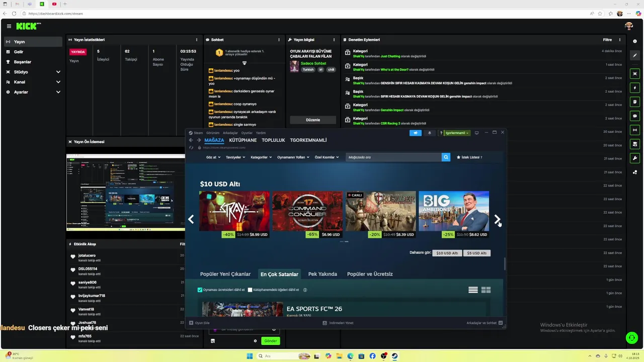This screenshot has width=644, height=362.
Task: Open İstek Listesi link in Steam
Action: tap(469, 157)
